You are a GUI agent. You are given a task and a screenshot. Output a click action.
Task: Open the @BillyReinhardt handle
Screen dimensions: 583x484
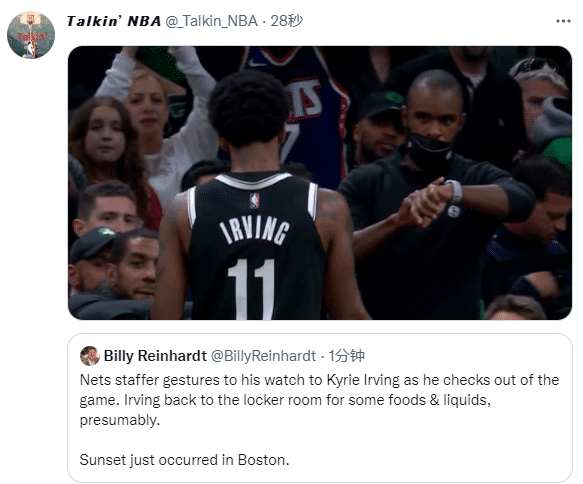coord(263,356)
